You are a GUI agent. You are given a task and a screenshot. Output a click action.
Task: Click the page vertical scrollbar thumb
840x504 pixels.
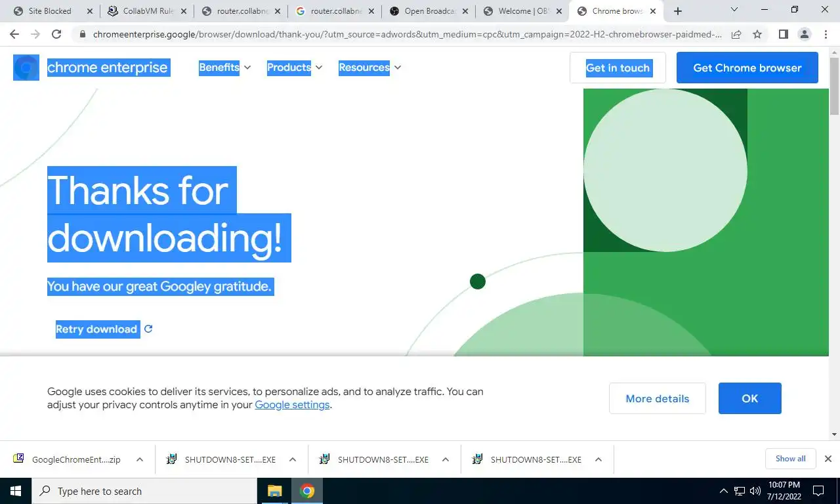click(834, 85)
